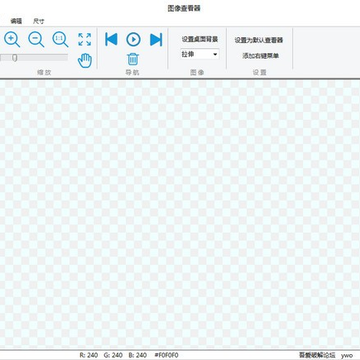Click the zoom slider handle

tap(15, 58)
